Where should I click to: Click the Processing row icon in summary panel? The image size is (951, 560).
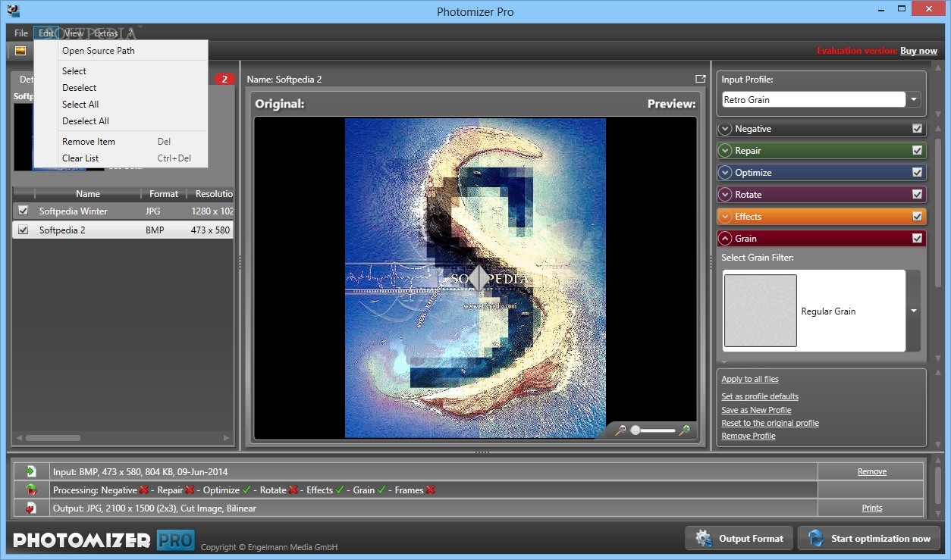pyautogui.click(x=31, y=490)
